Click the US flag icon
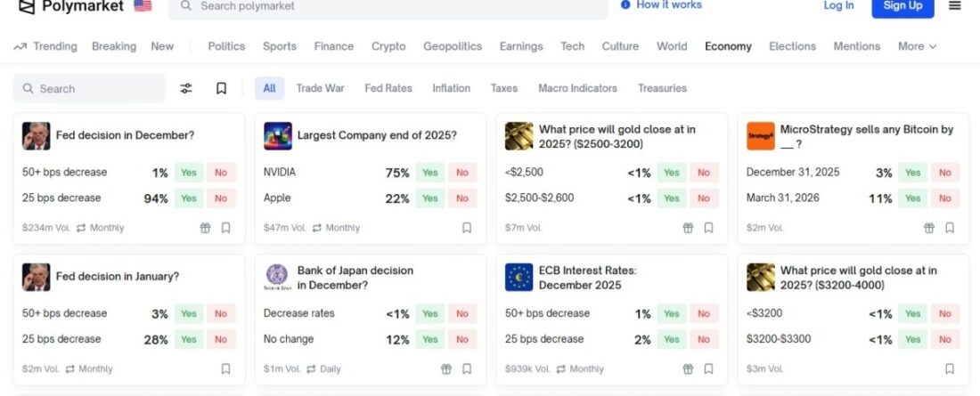The width and height of the screenshot is (980, 396). (143, 6)
